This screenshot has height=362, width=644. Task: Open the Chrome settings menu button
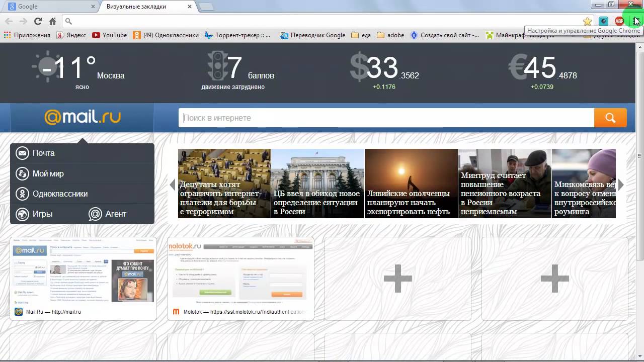point(636,21)
